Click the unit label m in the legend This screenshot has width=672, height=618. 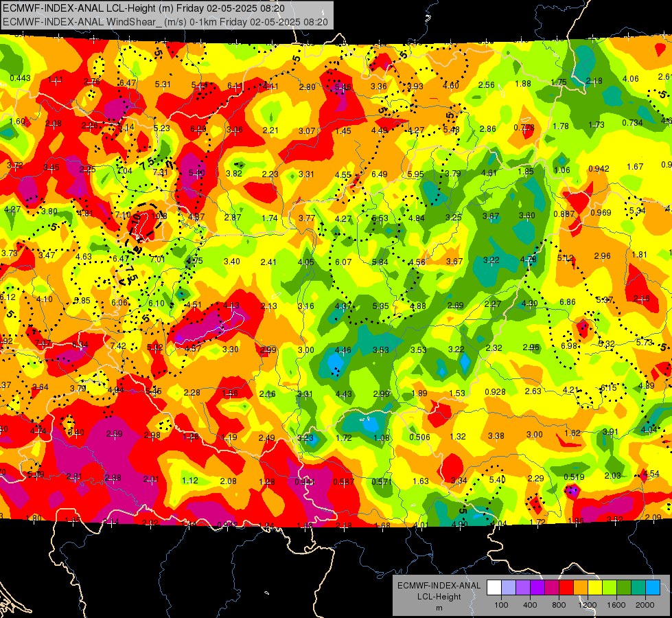(x=439, y=608)
